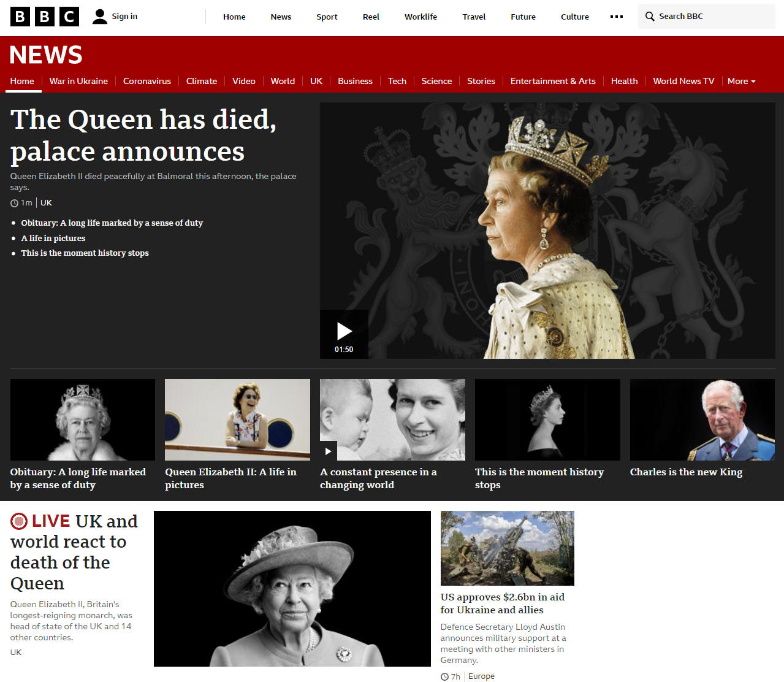This screenshot has width=784, height=682.
Task: Click the NEWS logo in red banner
Action: coord(46,55)
